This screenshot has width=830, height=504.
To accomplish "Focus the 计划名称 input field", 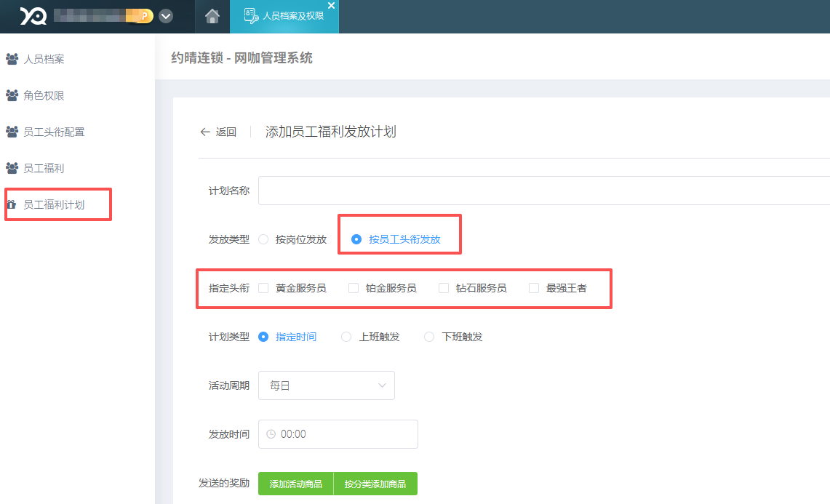I will tap(543, 191).
